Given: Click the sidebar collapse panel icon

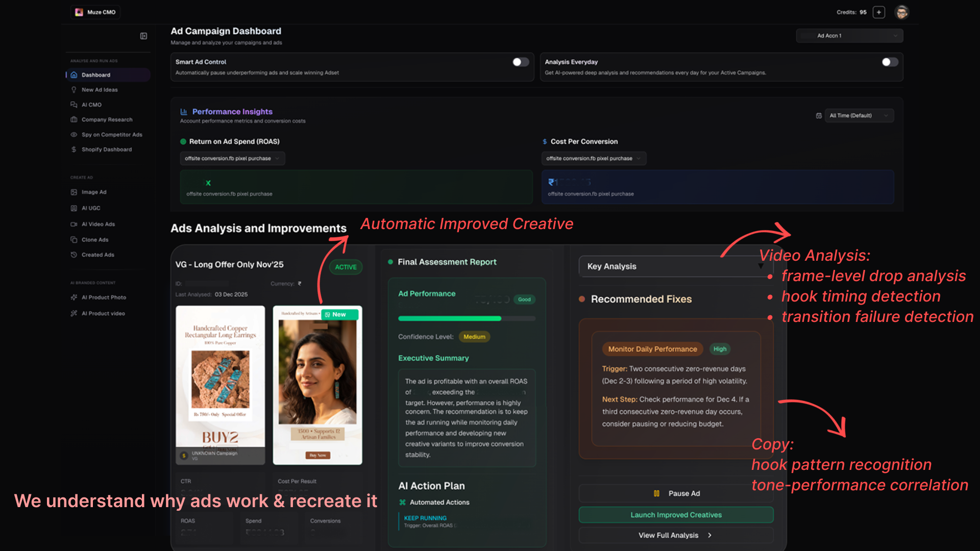Looking at the screenshot, I should [x=143, y=36].
